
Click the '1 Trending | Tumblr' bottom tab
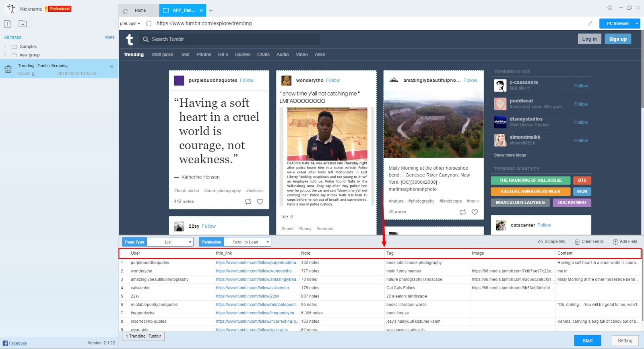(143, 336)
